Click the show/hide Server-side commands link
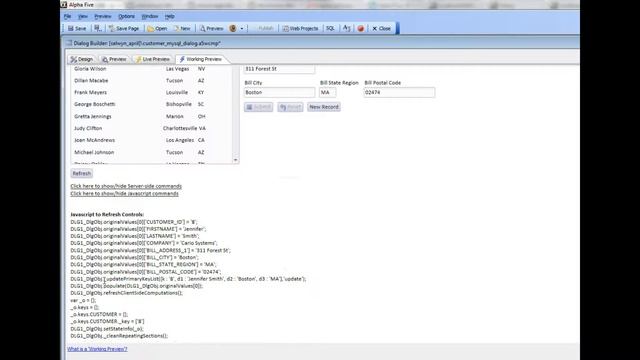Screen dimensions: 640x360 coord(126,186)
